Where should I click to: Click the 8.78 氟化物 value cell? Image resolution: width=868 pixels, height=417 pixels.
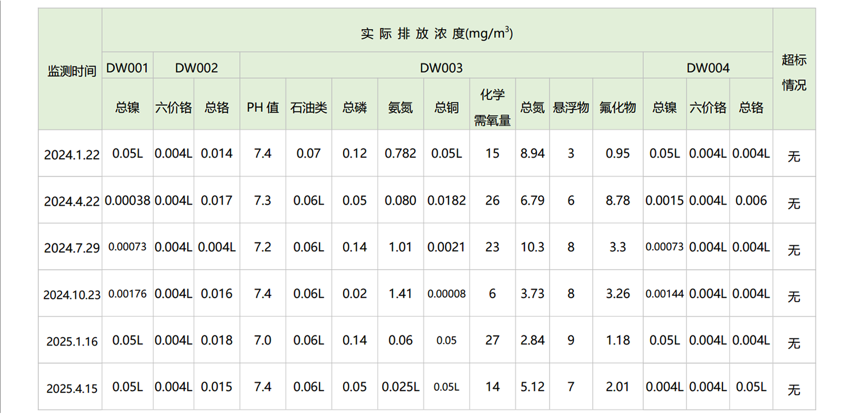pos(617,201)
